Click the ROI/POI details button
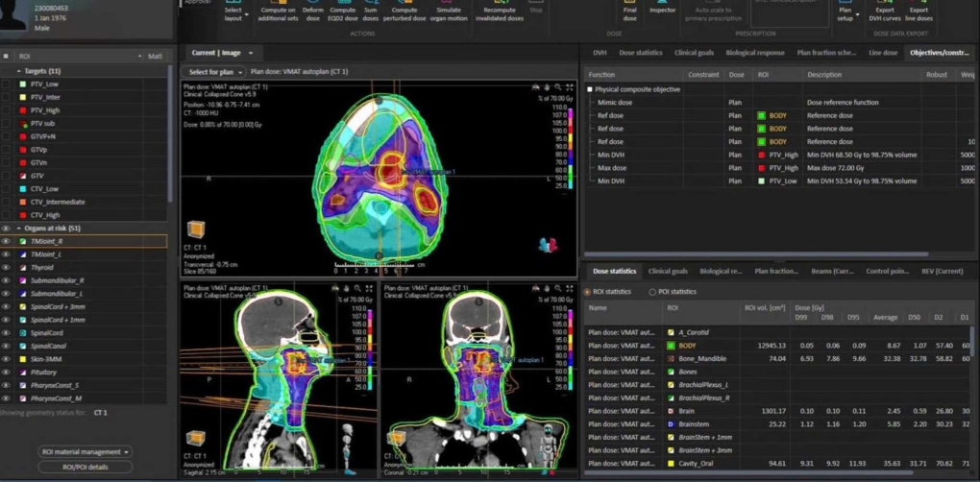Screen dimensions: 980x482 tap(86, 467)
